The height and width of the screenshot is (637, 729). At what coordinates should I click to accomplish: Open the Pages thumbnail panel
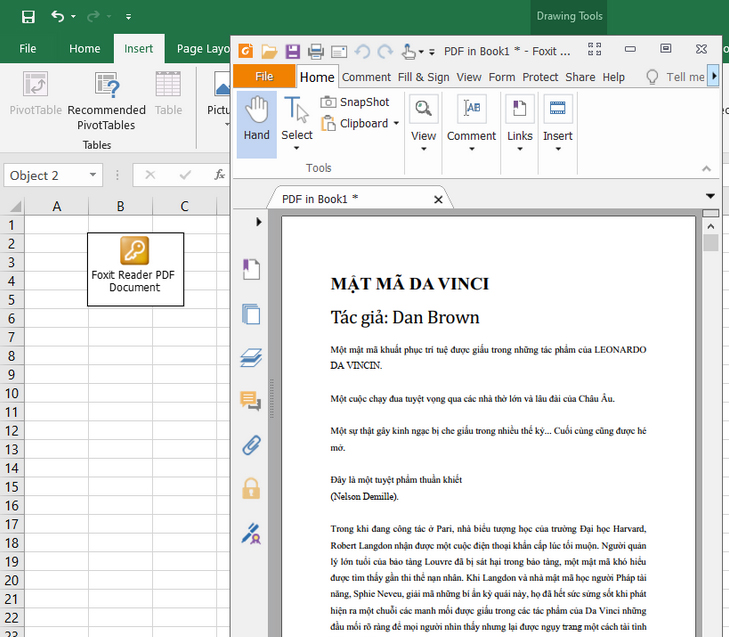point(252,314)
